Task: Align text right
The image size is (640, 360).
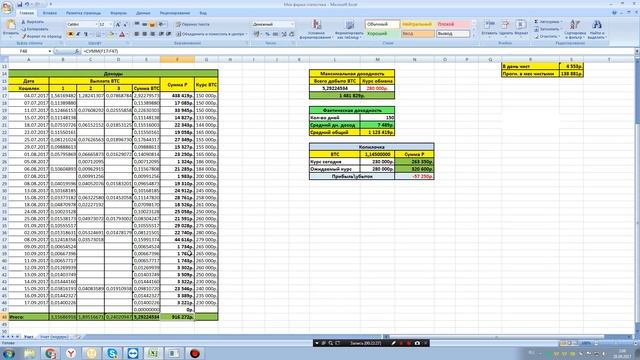Action: pos(152,34)
